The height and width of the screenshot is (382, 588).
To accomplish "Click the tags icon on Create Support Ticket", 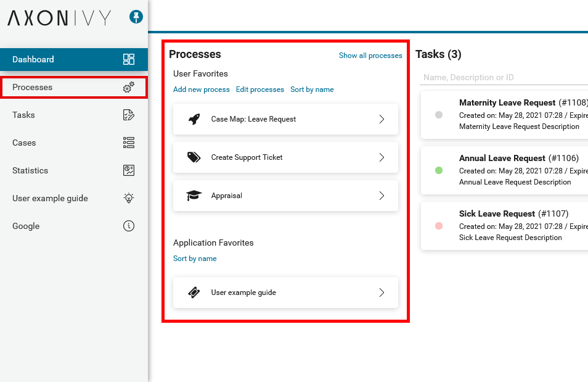I will coord(194,157).
